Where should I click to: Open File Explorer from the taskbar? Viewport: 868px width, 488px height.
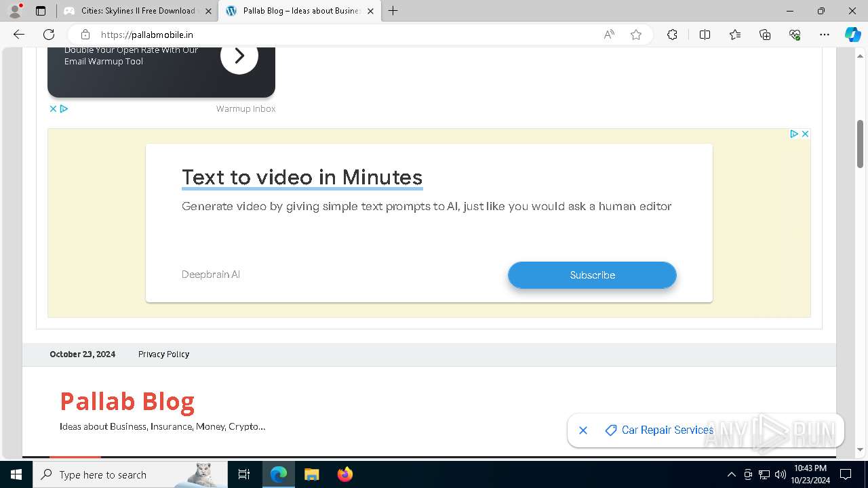[x=311, y=474]
